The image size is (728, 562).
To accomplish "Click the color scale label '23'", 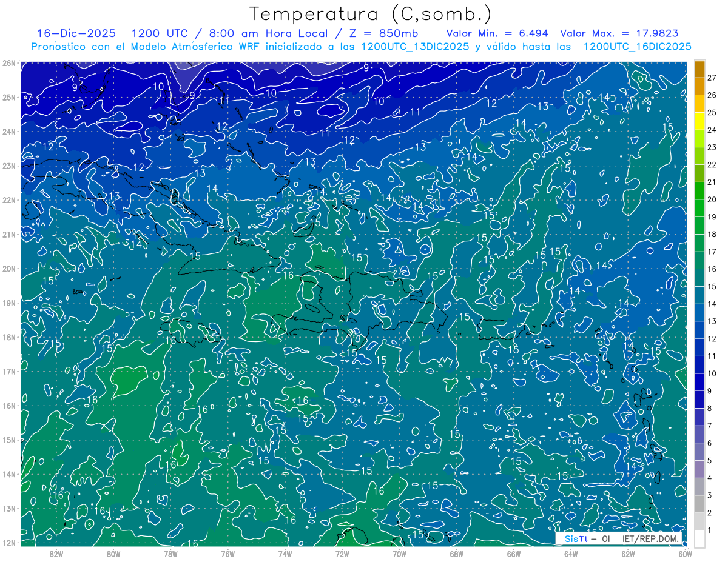I will pyautogui.click(x=712, y=147).
